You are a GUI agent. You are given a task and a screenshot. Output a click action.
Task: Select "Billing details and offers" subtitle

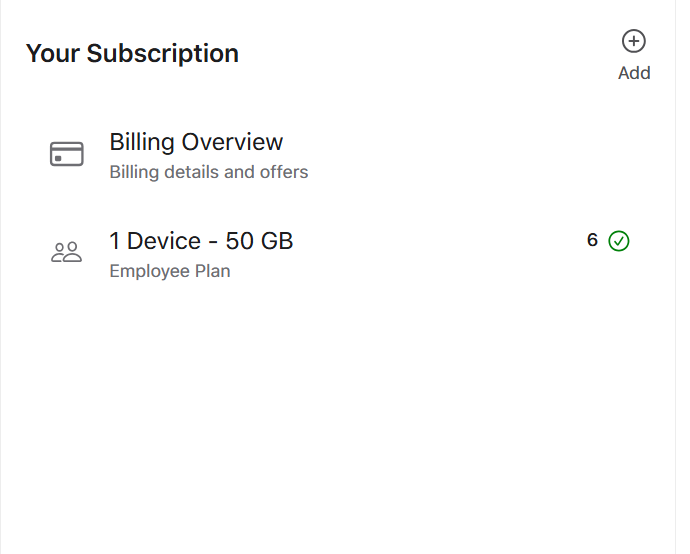[208, 172]
